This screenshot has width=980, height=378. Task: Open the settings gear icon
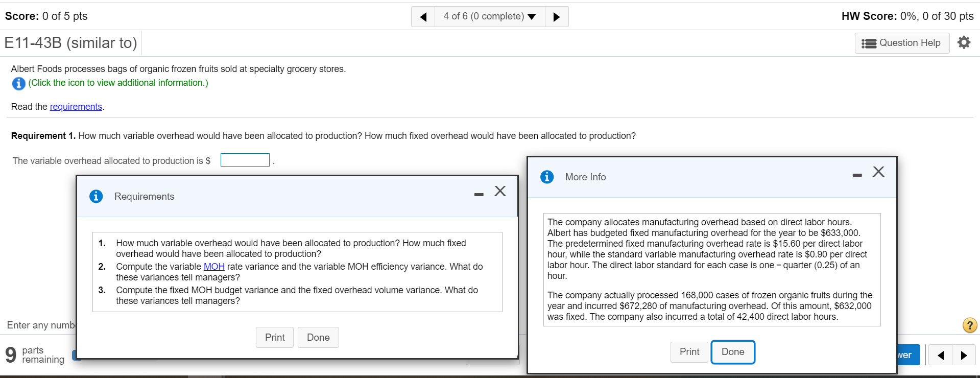point(964,42)
